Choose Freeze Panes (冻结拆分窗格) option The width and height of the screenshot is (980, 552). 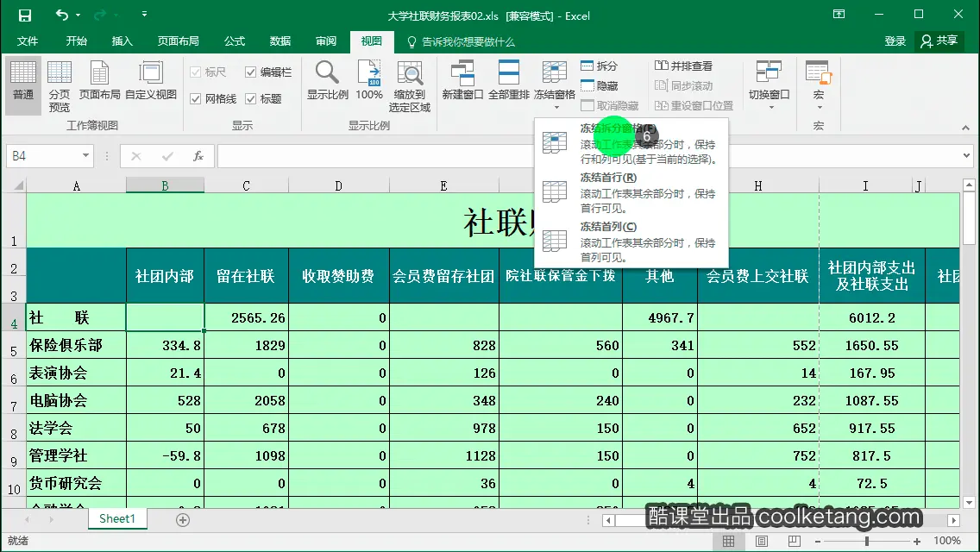[x=631, y=143]
